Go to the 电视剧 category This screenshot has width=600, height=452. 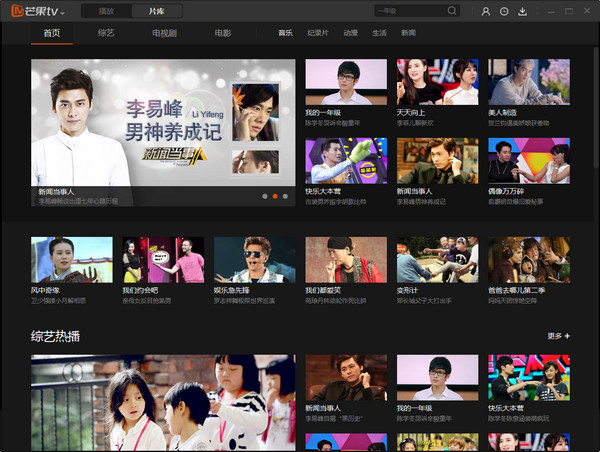(164, 33)
